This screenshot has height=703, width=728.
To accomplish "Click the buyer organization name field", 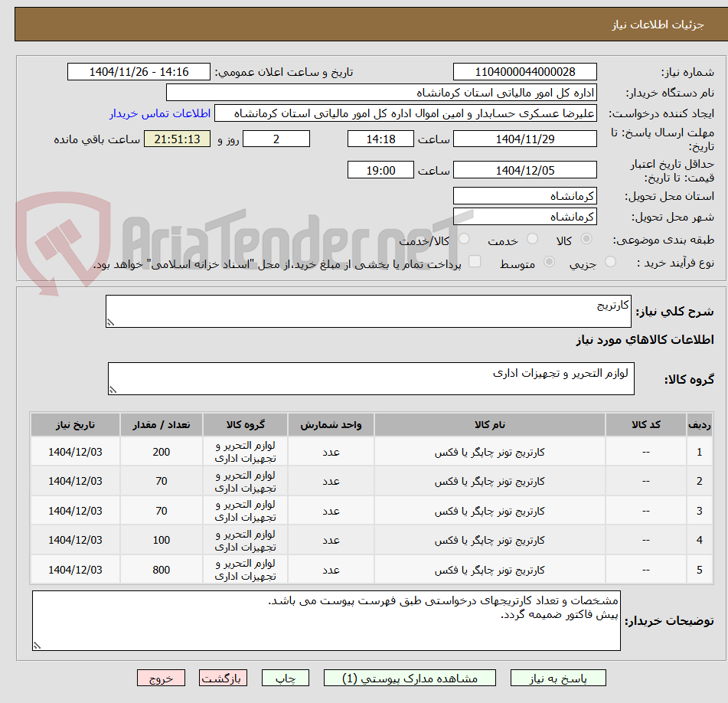I will click(x=381, y=93).
